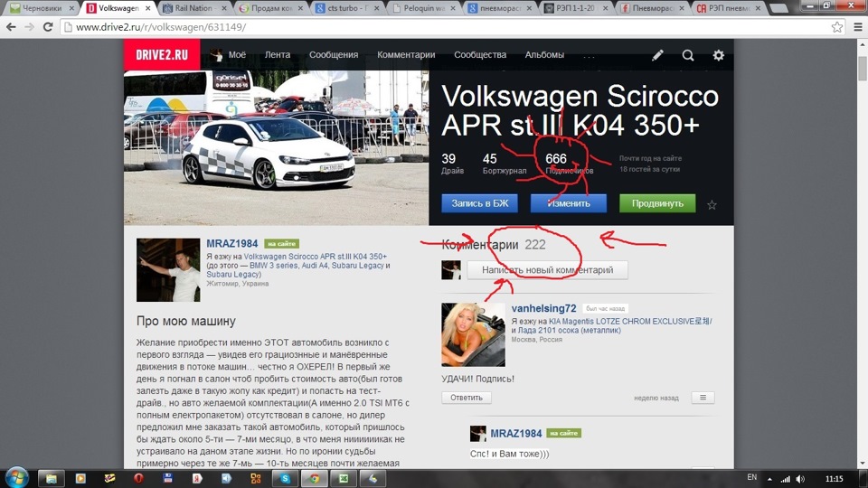Image resolution: width=868 pixels, height=488 pixels.
Task: Open Сообщения in the top navigation
Action: click(x=334, y=55)
